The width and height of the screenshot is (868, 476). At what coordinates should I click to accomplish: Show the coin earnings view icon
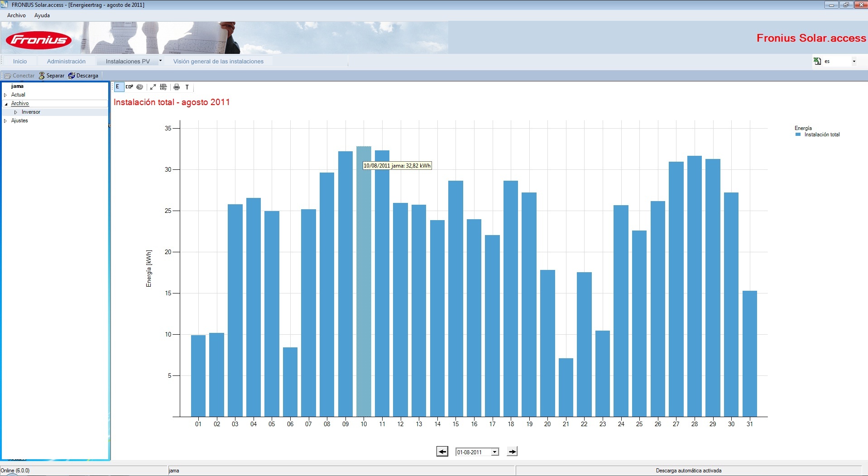(140, 87)
